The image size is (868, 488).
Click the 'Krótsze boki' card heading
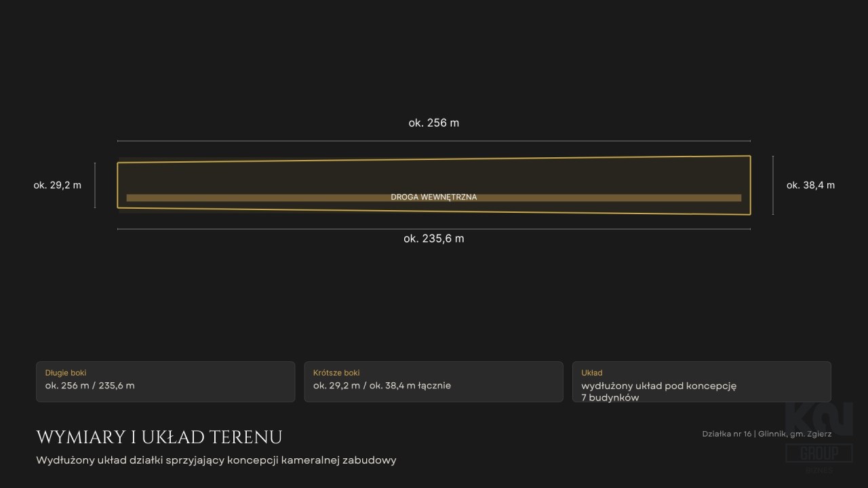point(336,373)
